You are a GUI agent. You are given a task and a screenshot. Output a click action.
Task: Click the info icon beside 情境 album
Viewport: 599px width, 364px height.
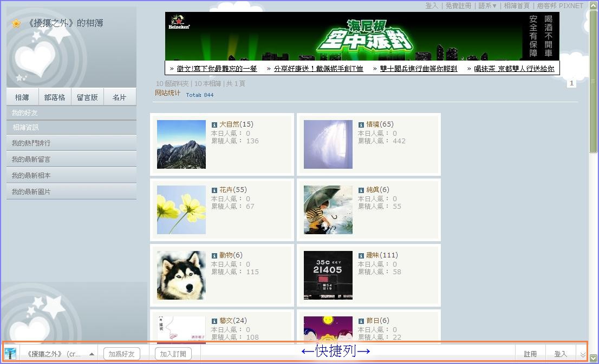point(361,125)
